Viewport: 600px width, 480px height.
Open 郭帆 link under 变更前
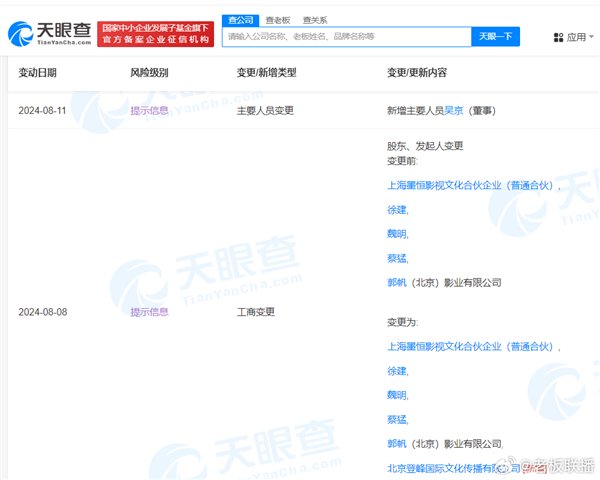(x=396, y=282)
